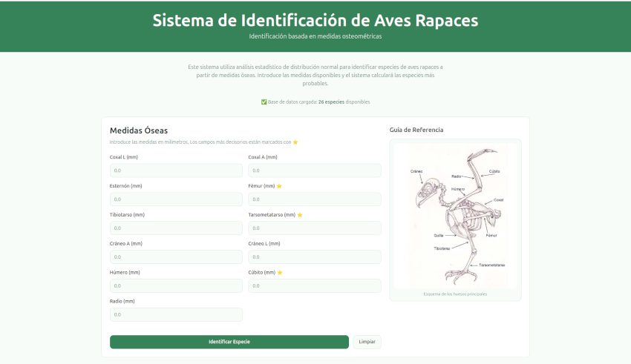Click the Tarsometatarso input box
This screenshot has width=631, height=364.
(x=314, y=228)
